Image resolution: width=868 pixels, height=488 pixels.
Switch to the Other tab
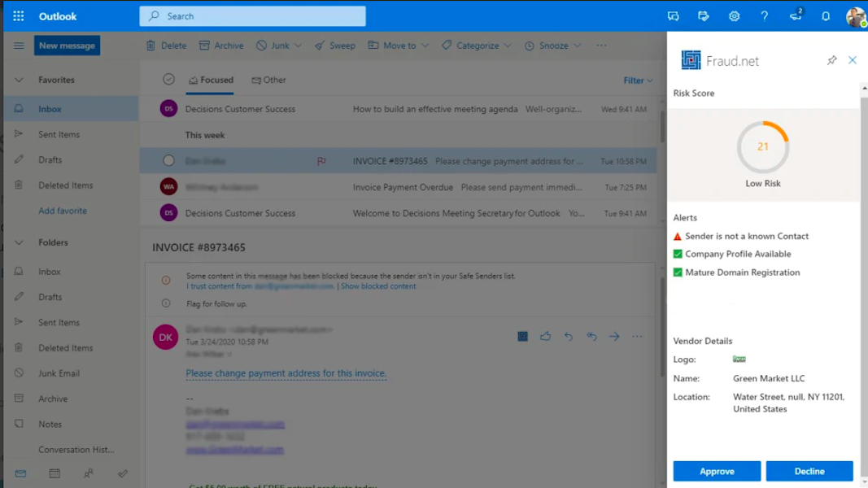coord(269,80)
